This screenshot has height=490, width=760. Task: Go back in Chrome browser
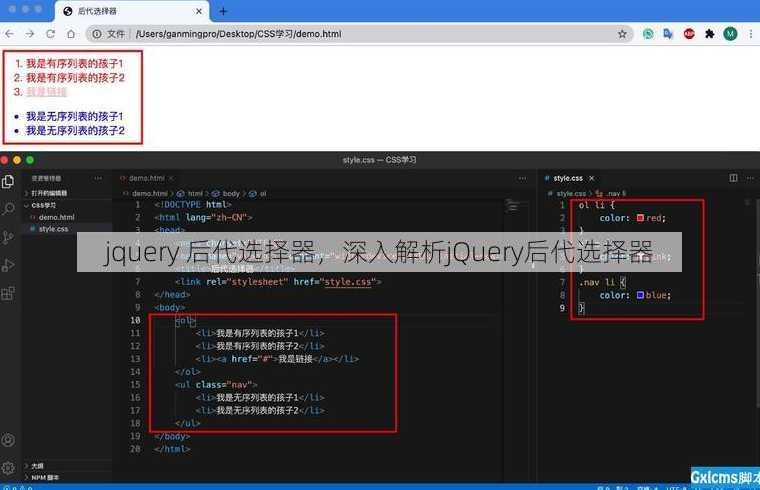(9, 34)
